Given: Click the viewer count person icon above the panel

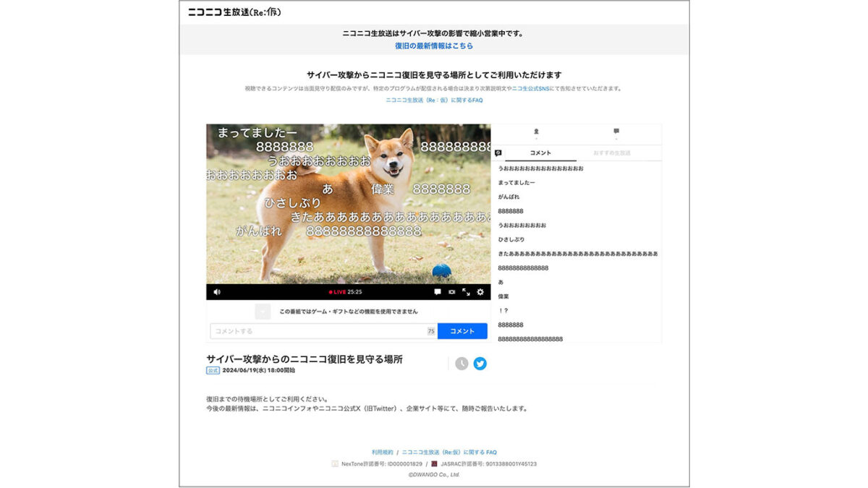Looking at the screenshot, I should point(537,132).
